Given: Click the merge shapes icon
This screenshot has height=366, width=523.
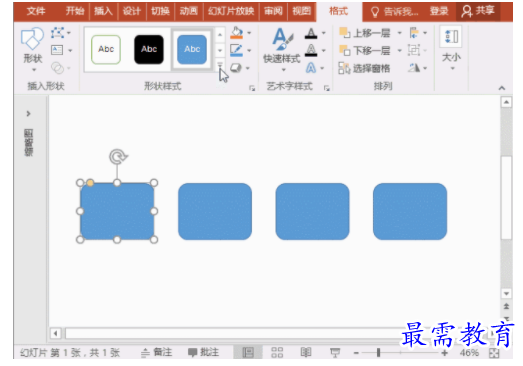Looking at the screenshot, I should coord(57,68).
